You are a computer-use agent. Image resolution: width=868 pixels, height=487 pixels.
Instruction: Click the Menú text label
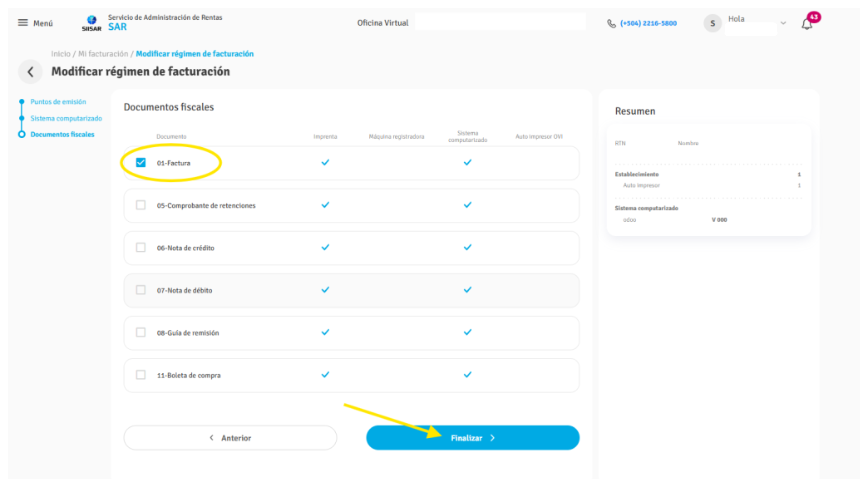coord(43,23)
